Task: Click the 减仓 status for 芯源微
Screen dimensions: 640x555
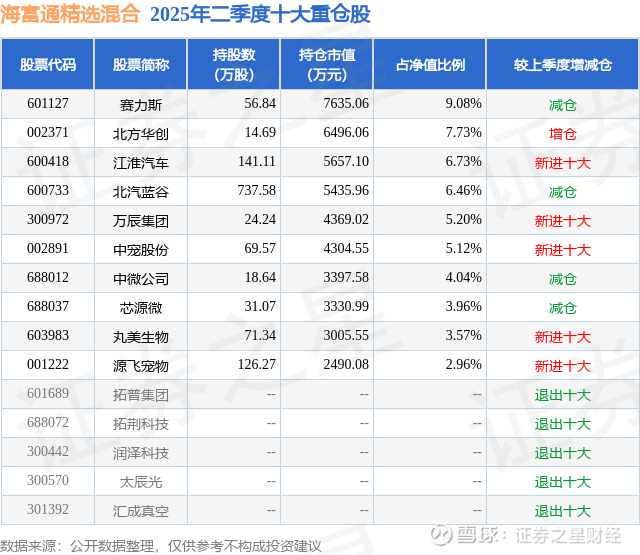Action: pos(563,308)
